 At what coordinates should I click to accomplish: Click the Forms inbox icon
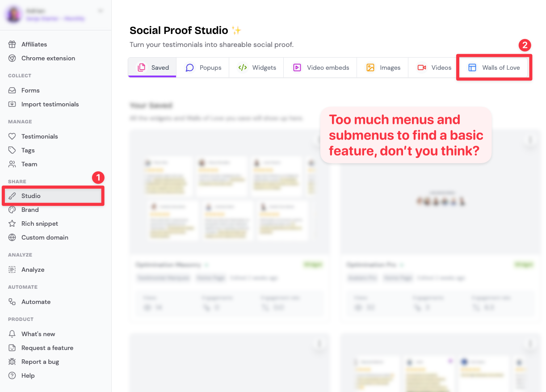(12, 90)
